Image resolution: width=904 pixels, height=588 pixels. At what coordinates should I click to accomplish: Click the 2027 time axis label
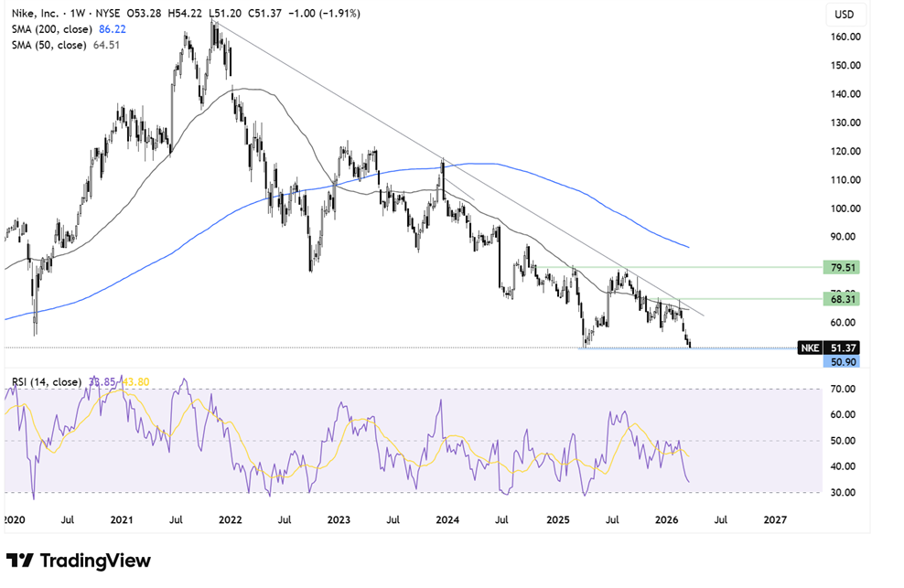[x=775, y=520]
